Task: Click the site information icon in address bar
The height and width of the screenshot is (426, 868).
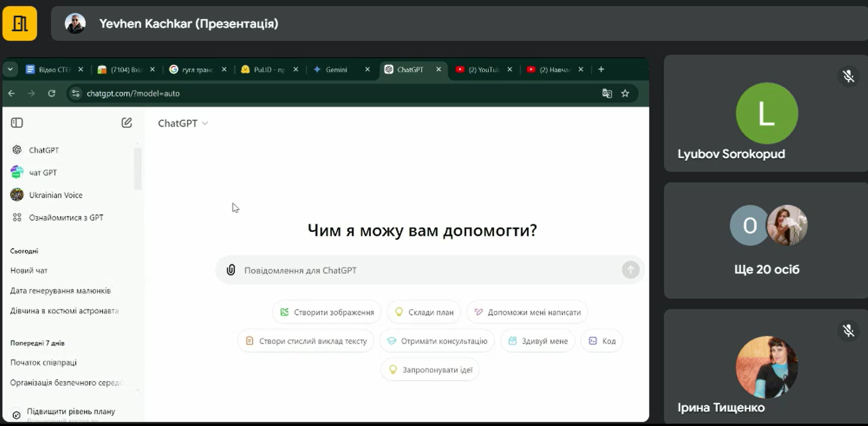Action: [76, 93]
